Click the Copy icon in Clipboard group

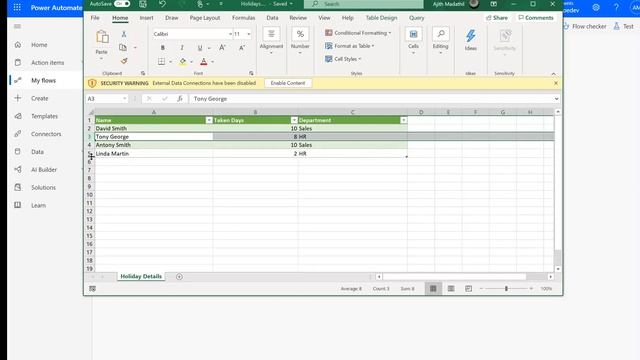click(x=123, y=47)
